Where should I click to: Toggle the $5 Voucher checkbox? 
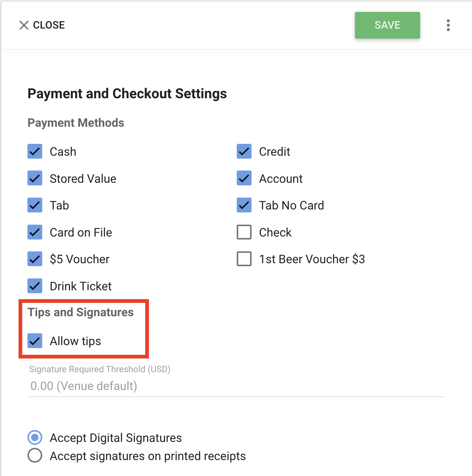point(35,259)
